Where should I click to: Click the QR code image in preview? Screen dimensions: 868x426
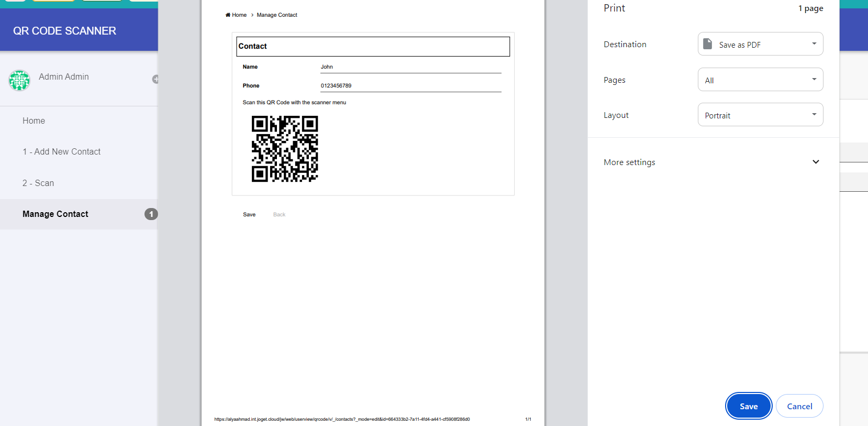coord(285,149)
